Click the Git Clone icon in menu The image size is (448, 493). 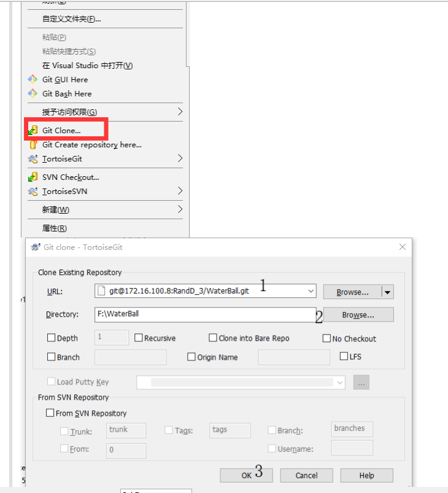click(x=33, y=130)
